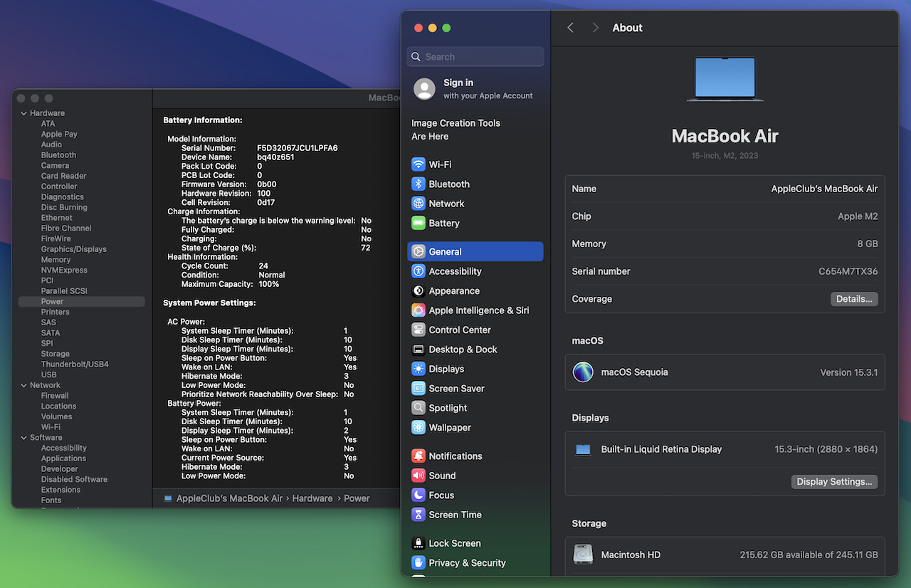Select Disabled Software in System Information
This screenshot has width=911, height=588.
(74, 480)
